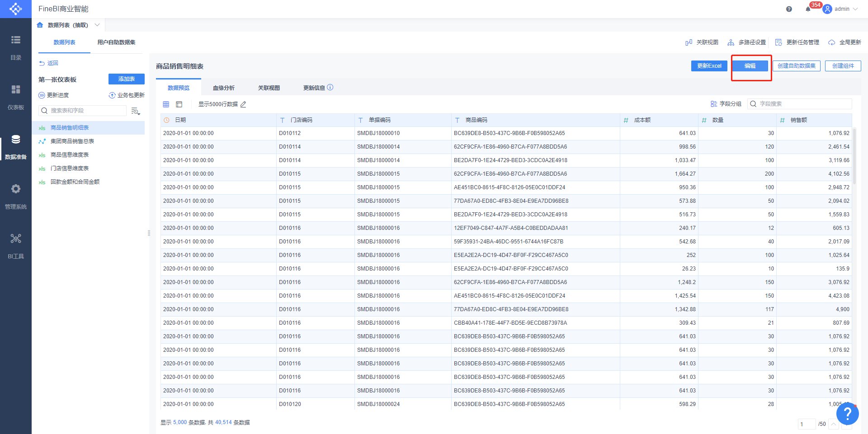This screenshot has height=434, width=868.
Task: Expand the admin account dropdown arrow
Action: (x=855, y=9)
